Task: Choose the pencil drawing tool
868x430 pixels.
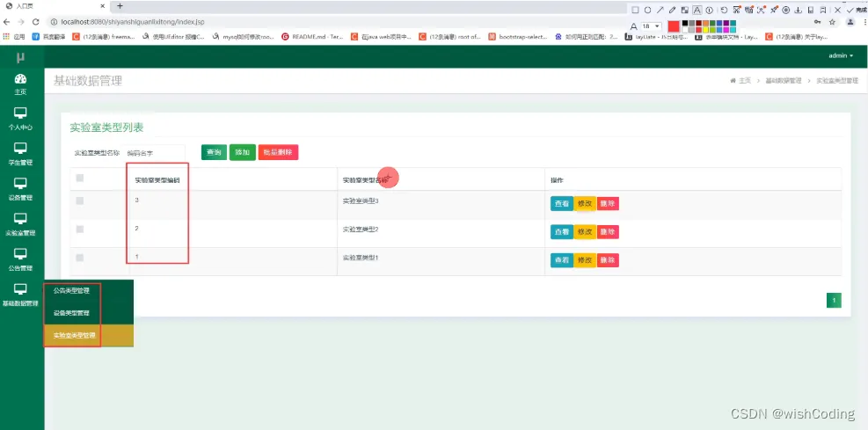Action: click(x=672, y=10)
